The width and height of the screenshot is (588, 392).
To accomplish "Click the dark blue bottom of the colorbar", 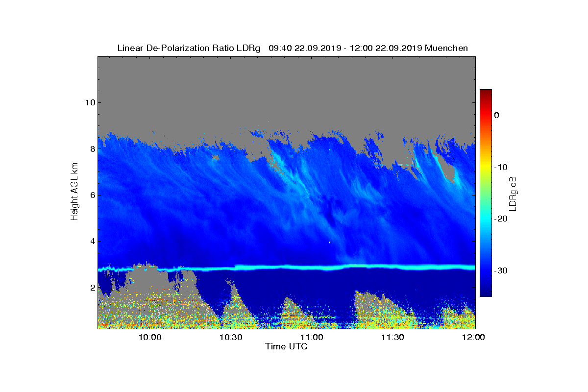I will 486,292.
